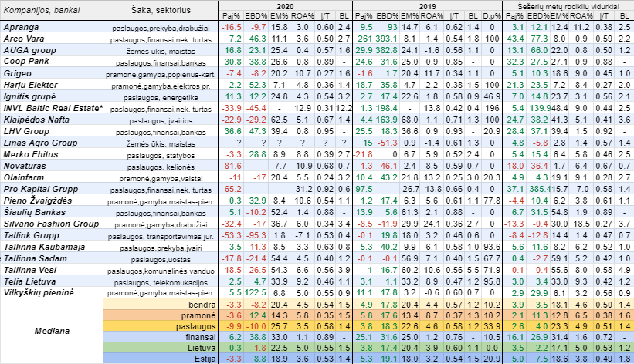Click the Silvano Fashion Group cell
This screenshot has width=634, height=364.
(x=51, y=224)
